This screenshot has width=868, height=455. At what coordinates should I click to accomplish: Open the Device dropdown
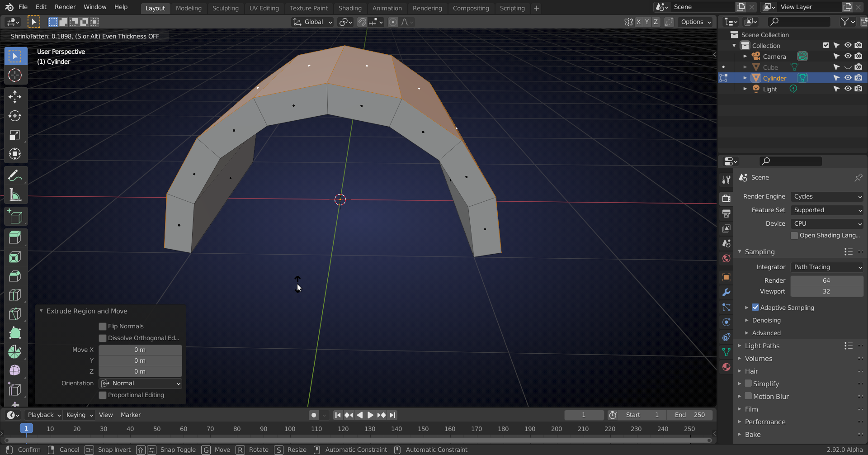tap(827, 224)
